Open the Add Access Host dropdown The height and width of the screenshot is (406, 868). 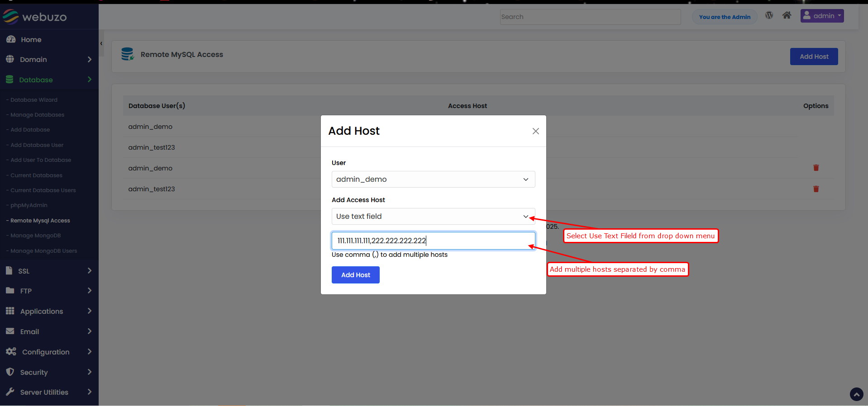pos(433,217)
